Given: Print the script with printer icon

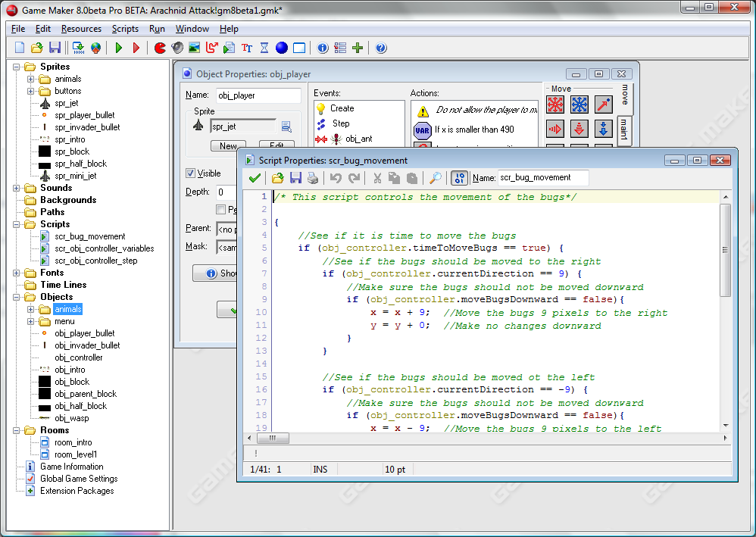Looking at the screenshot, I should pyautogui.click(x=313, y=178).
